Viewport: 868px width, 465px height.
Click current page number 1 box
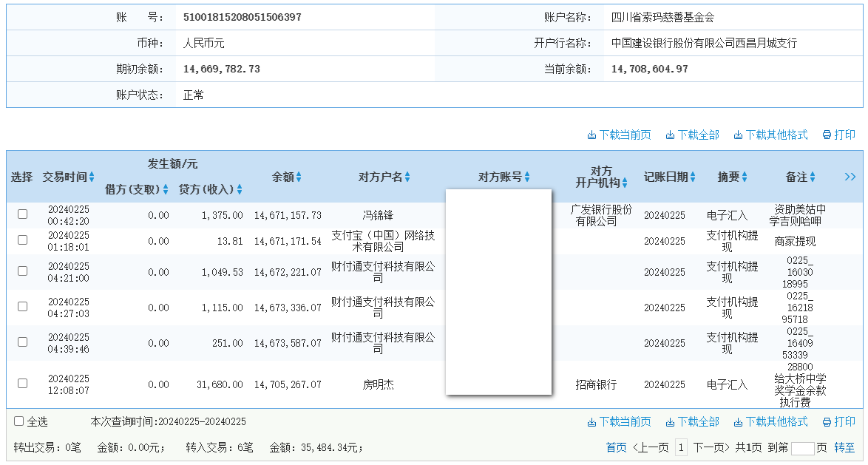[x=681, y=447]
